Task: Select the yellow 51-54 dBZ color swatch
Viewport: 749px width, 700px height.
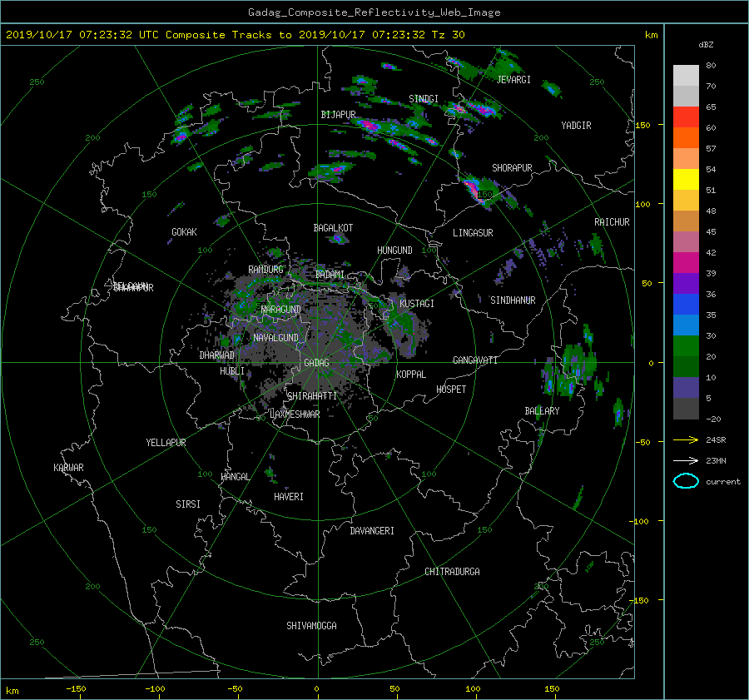Action: (x=686, y=180)
